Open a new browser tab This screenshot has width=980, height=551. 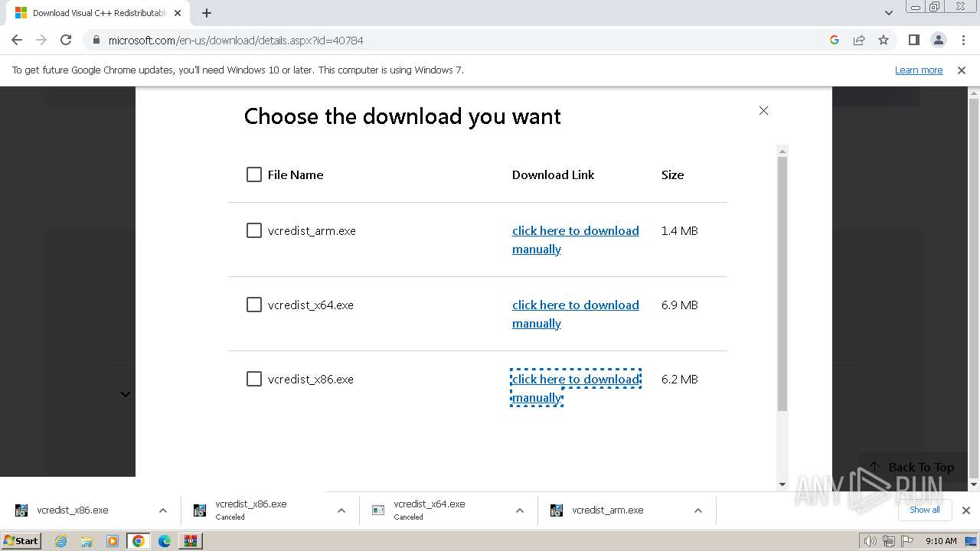pos(207,13)
